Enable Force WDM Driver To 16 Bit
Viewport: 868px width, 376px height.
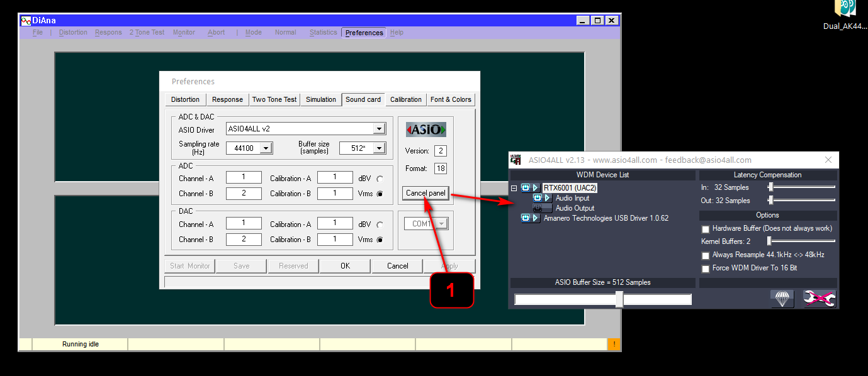pyautogui.click(x=706, y=268)
